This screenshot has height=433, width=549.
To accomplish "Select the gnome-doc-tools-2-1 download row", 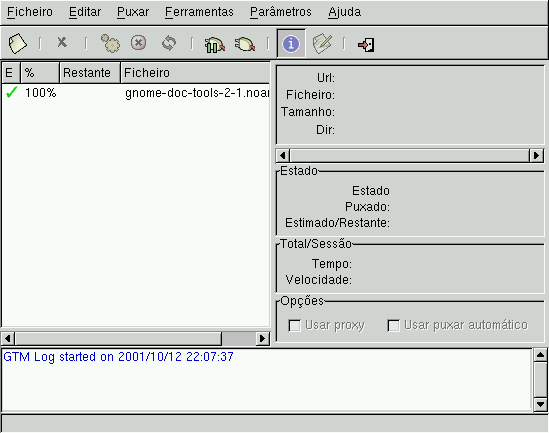I will point(136,93).
